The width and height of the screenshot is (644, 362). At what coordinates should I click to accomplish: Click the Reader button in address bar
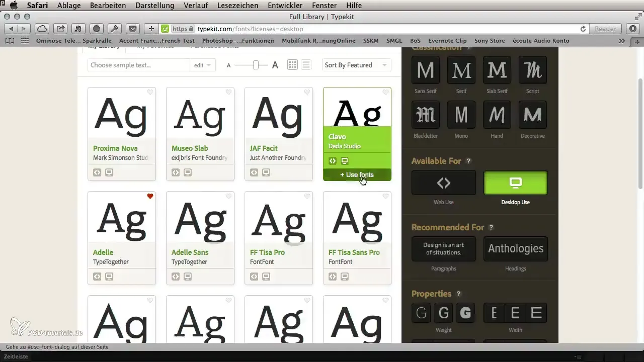coord(606,29)
